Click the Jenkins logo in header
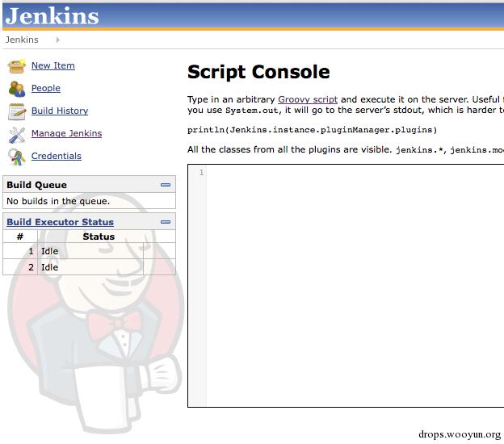The image size is (504, 444). 52,16
